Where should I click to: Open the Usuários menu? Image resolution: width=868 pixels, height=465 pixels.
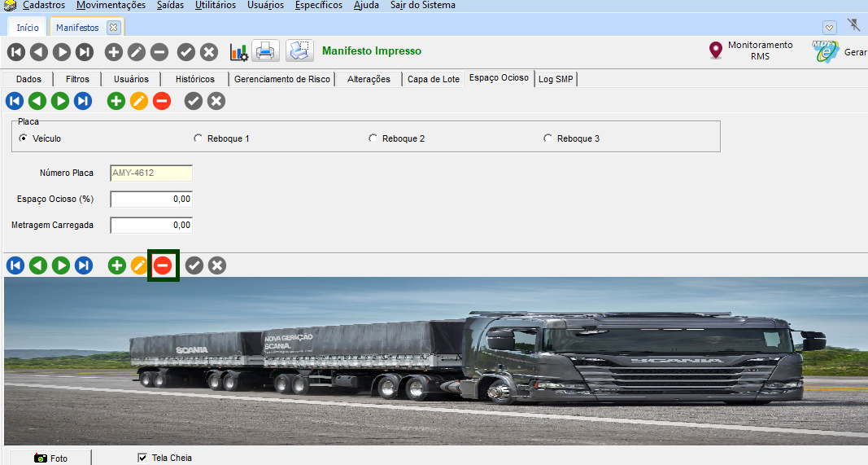click(x=265, y=5)
